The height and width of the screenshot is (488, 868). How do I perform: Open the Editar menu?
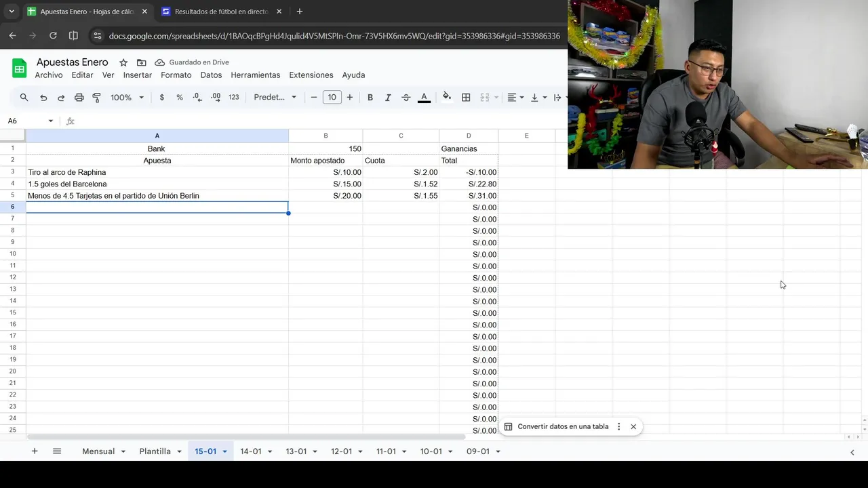tap(82, 75)
